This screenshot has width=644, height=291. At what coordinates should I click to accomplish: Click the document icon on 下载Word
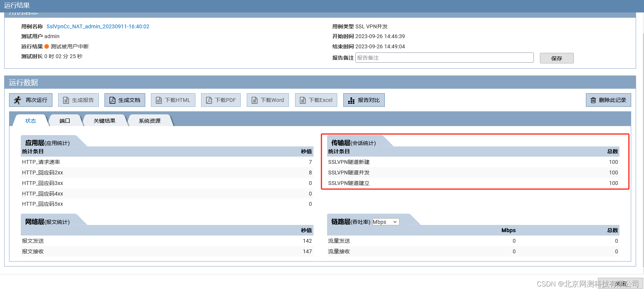[x=255, y=100]
